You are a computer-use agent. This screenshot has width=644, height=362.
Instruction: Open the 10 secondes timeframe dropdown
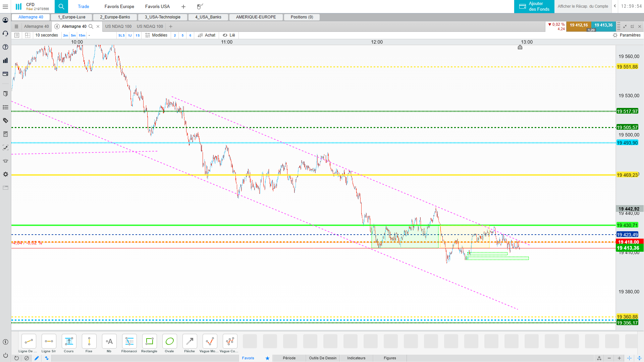pyautogui.click(x=47, y=35)
